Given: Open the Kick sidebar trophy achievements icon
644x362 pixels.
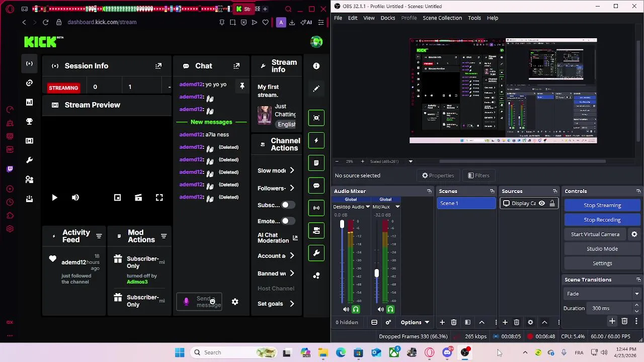Looking at the screenshot, I should pyautogui.click(x=29, y=121).
